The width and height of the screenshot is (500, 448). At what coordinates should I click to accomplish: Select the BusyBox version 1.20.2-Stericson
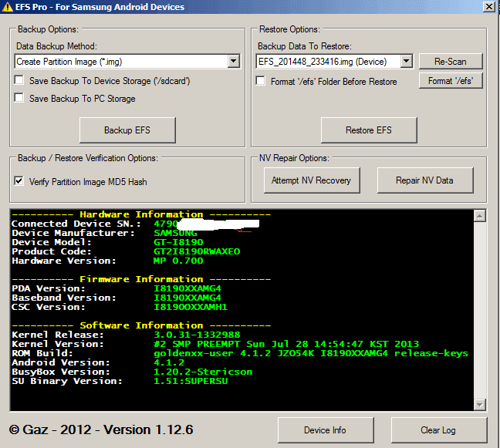click(x=203, y=372)
